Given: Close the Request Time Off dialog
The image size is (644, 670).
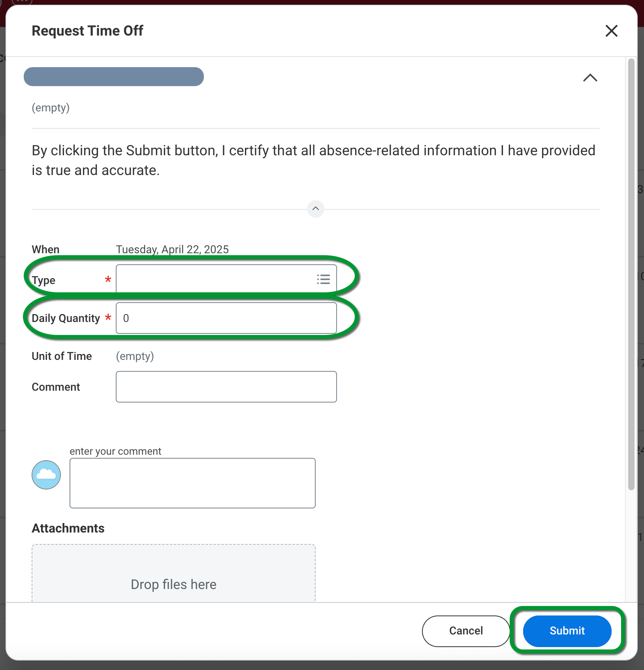Looking at the screenshot, I should point(611,31).
